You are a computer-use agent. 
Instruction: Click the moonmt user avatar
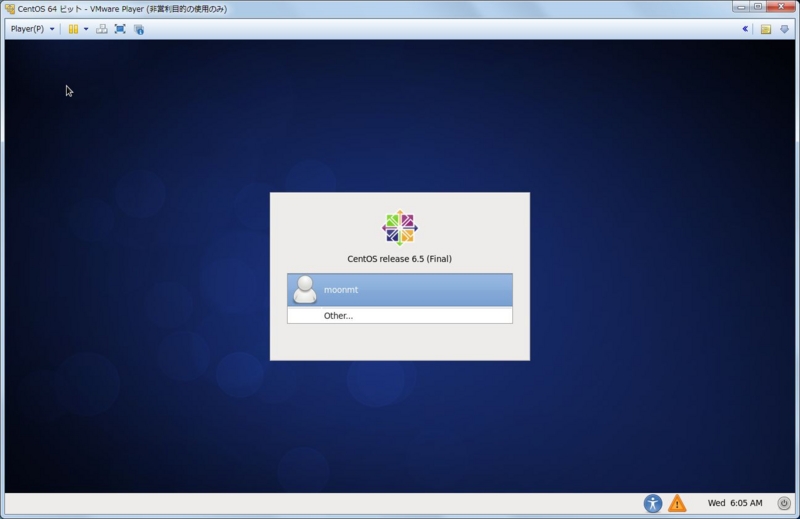pyautogui.click(x=305, y=289)
